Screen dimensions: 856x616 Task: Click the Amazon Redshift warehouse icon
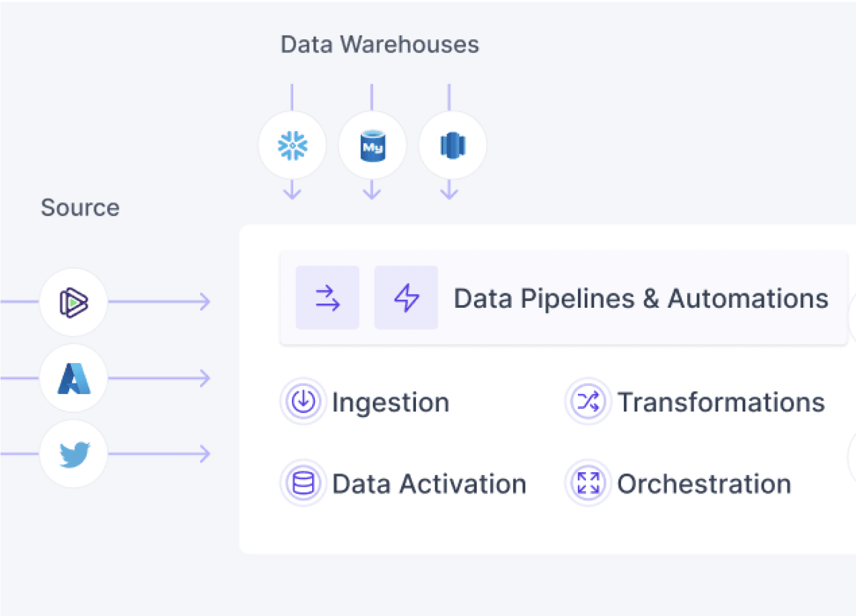(x=453, y=145)
